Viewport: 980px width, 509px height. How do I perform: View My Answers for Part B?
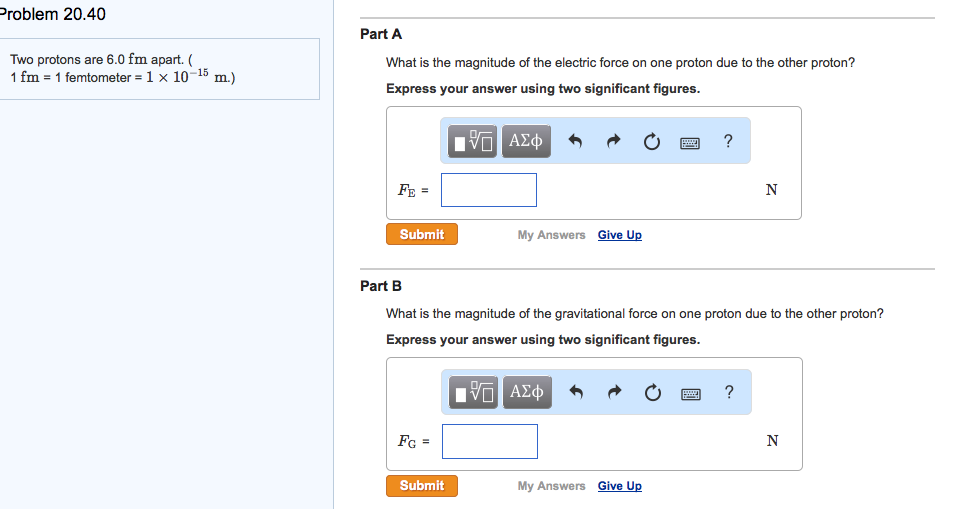pos(551,486)
